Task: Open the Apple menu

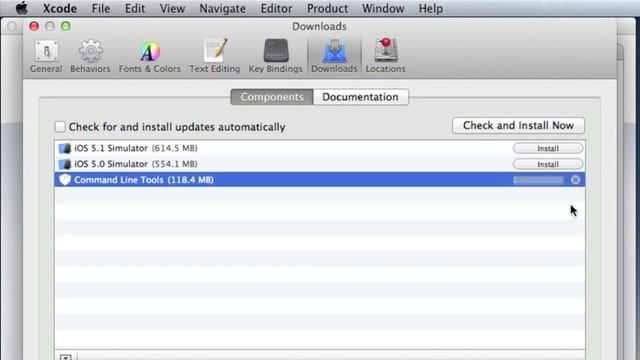Action: coord(21,8)
